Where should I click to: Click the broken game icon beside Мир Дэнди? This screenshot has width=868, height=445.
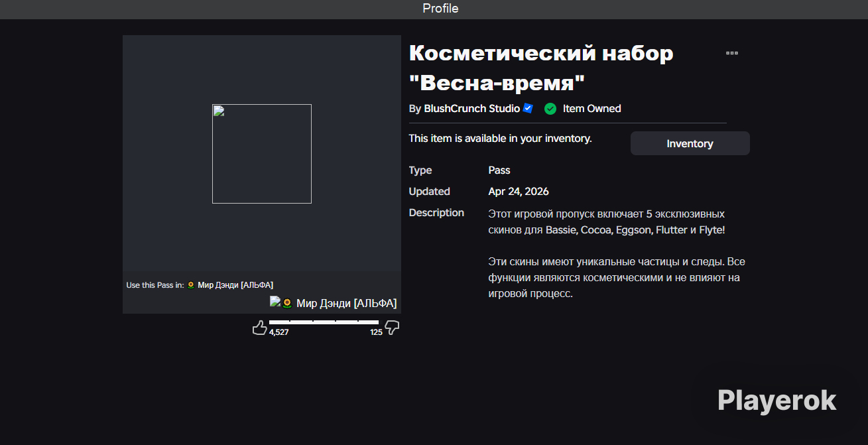(275, 302)
